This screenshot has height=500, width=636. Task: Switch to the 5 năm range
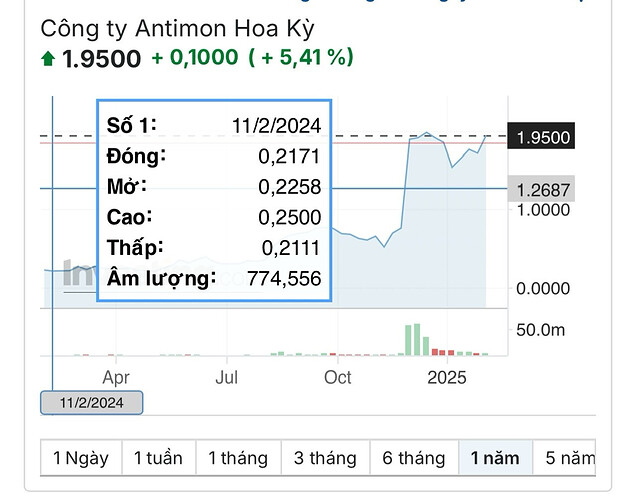point(565,458)
